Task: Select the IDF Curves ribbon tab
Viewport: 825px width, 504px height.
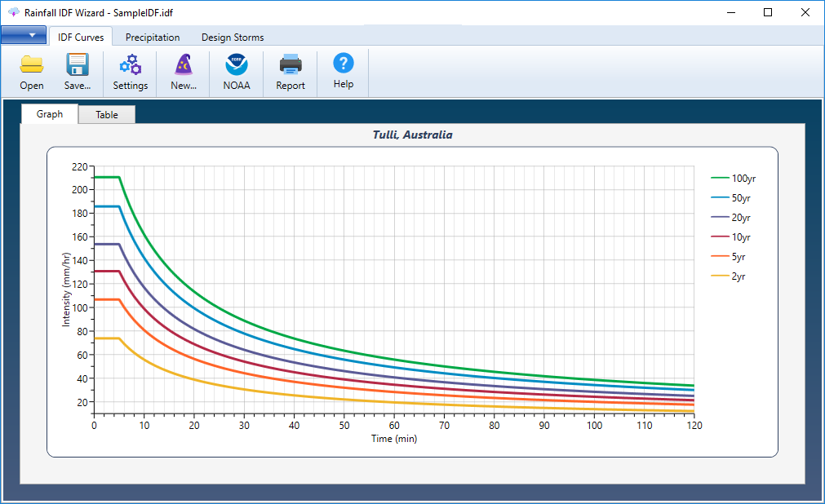Action: 81,37
